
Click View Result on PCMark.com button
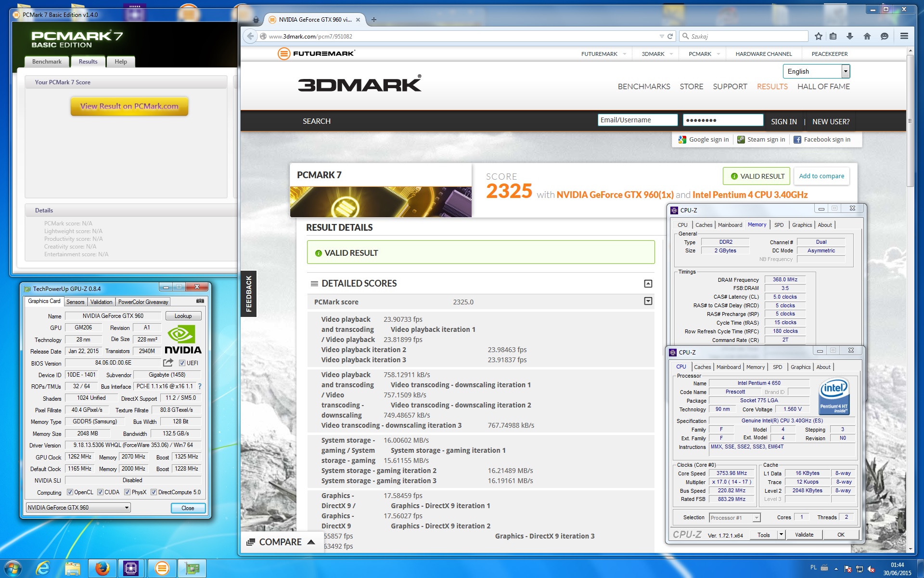pos(129,106)
